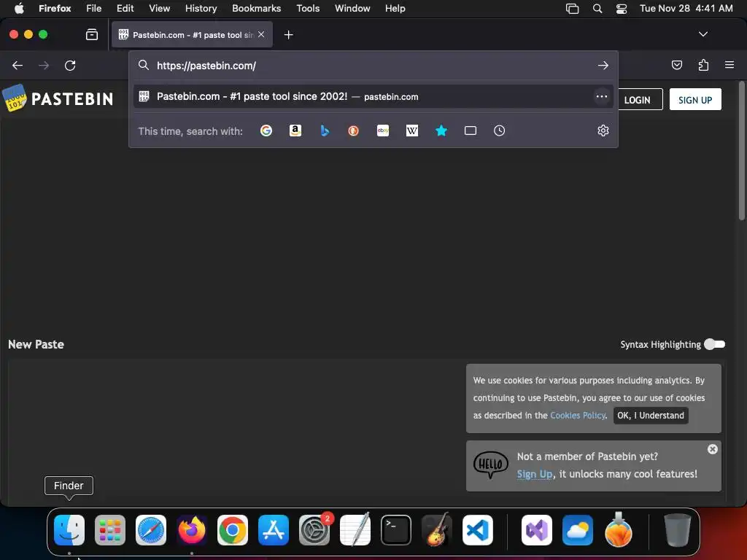Click the Go arrow in address bar
This screenshot has height=560, width=747.
[x=603, y=65]
